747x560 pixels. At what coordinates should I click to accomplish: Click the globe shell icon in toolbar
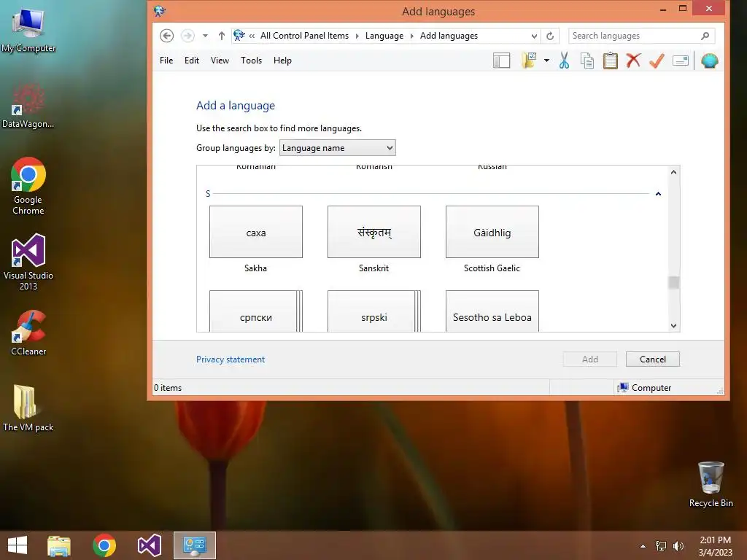pos(709,61)
